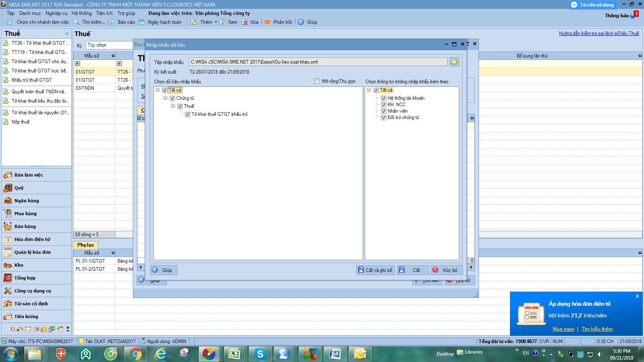
Task: Open Tư vấn sử dụng messenger button
Action: tap(592, 5)
